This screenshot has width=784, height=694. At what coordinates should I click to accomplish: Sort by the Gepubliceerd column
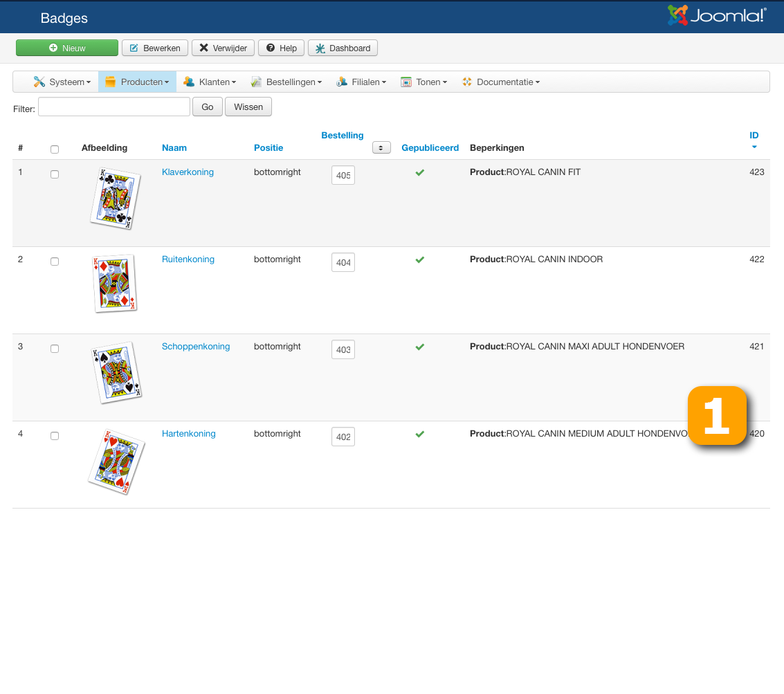coord(430,147)
